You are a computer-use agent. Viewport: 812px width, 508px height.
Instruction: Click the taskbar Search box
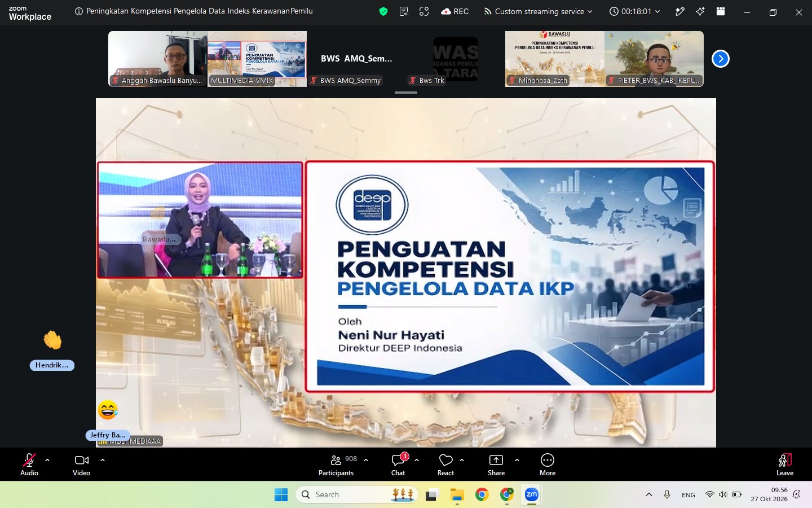[x=357, y=495]
